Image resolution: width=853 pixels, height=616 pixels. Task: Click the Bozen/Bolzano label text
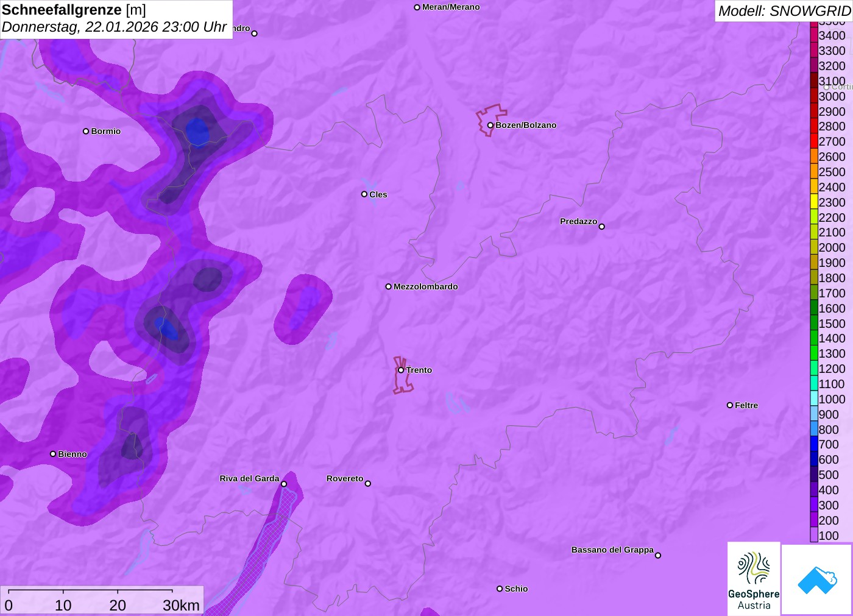point(526,126)
